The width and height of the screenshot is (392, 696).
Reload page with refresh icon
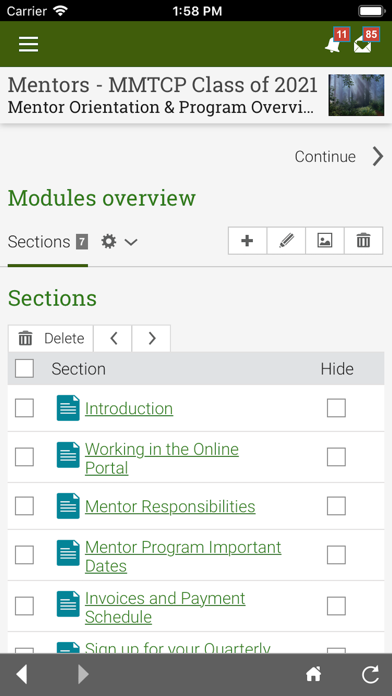pyautogui.click(x=370, y=675)
